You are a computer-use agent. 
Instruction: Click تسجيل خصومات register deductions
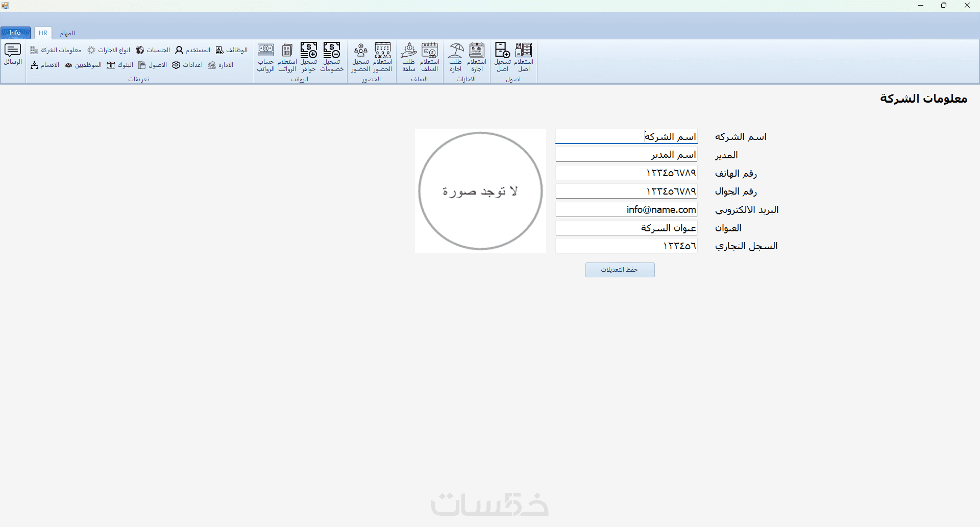click(x=332, y=57)
